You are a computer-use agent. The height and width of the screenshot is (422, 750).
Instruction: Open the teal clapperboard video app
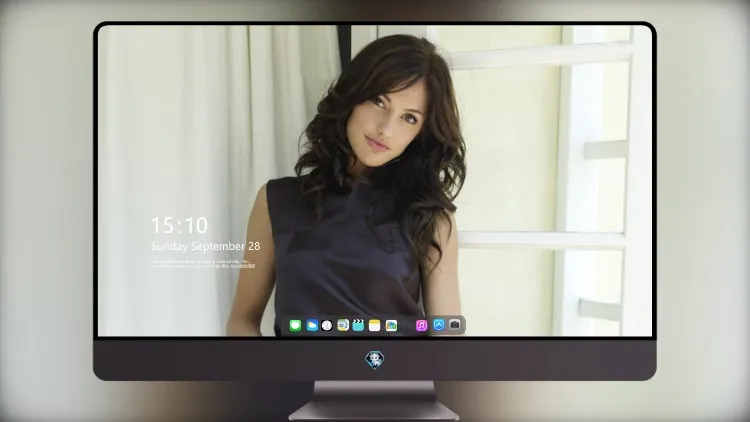[x=358, y=325]
